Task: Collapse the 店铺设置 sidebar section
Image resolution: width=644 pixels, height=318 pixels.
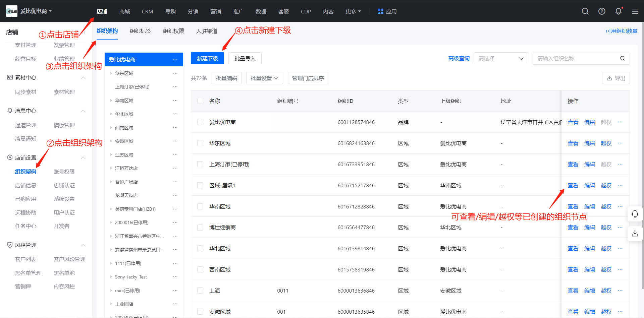Action: click(x=83, y=157)
